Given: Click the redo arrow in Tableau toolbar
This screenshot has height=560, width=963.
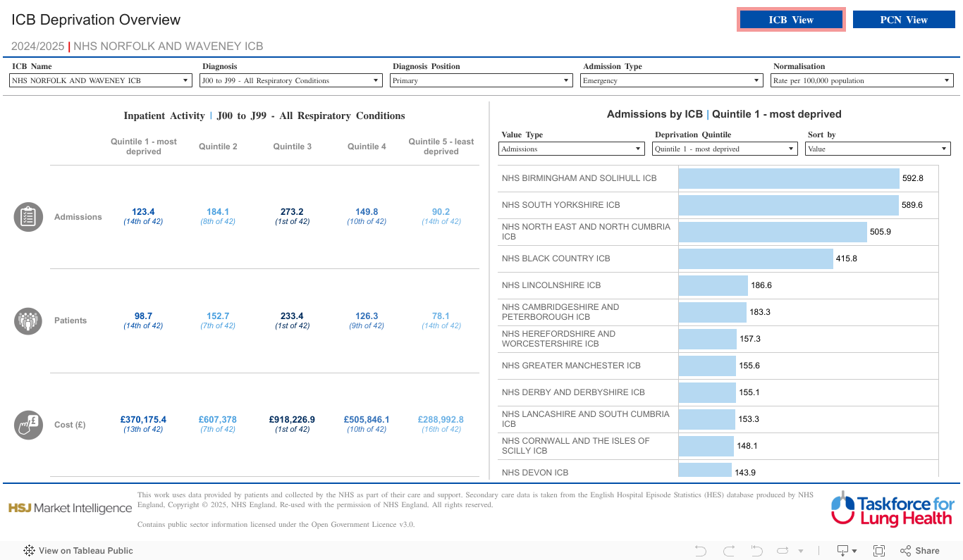Looking at the screenshot, I should coord(728,551).
